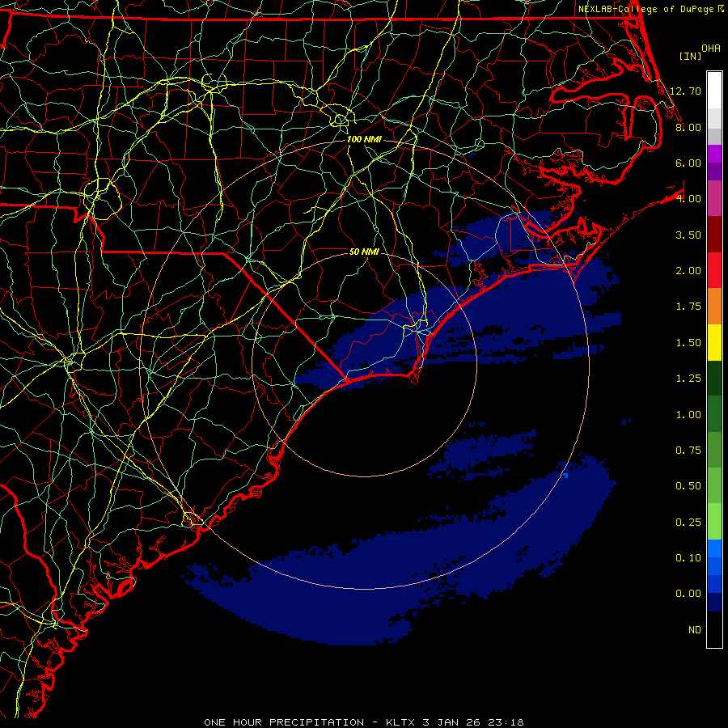This screenshot has height=728, width=728.
Task: Click the pink legend swatch beside 4.00
Action: [x=714, y=198]
